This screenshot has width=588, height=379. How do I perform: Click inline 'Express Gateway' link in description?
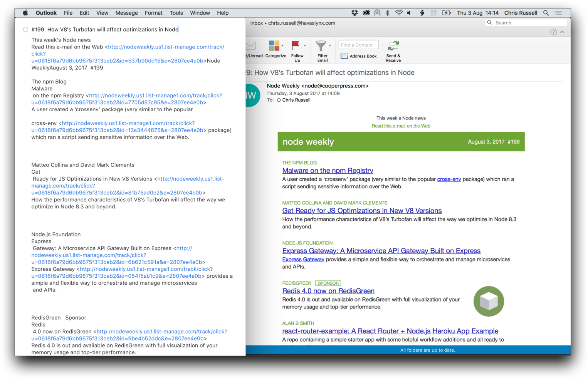[303, 260]
